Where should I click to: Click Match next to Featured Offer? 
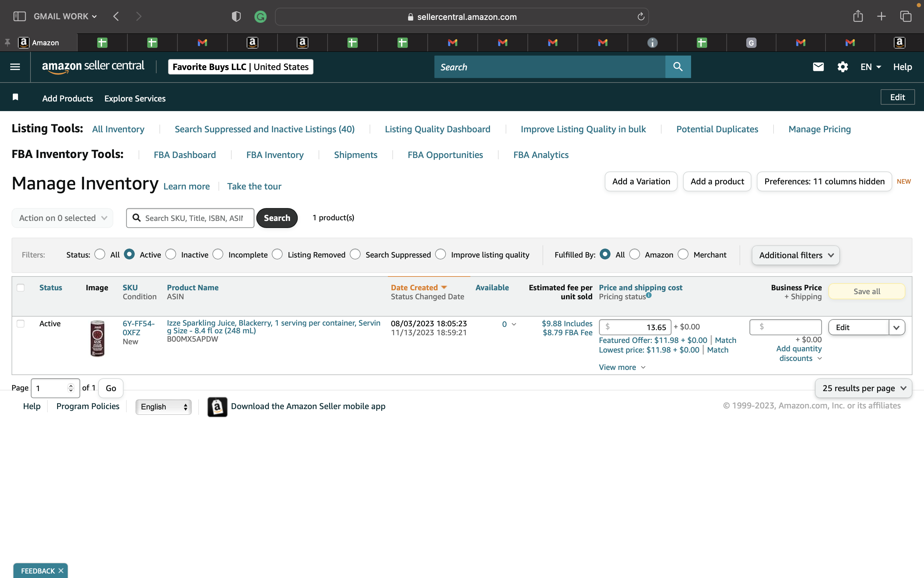click(x=725, y=340)
